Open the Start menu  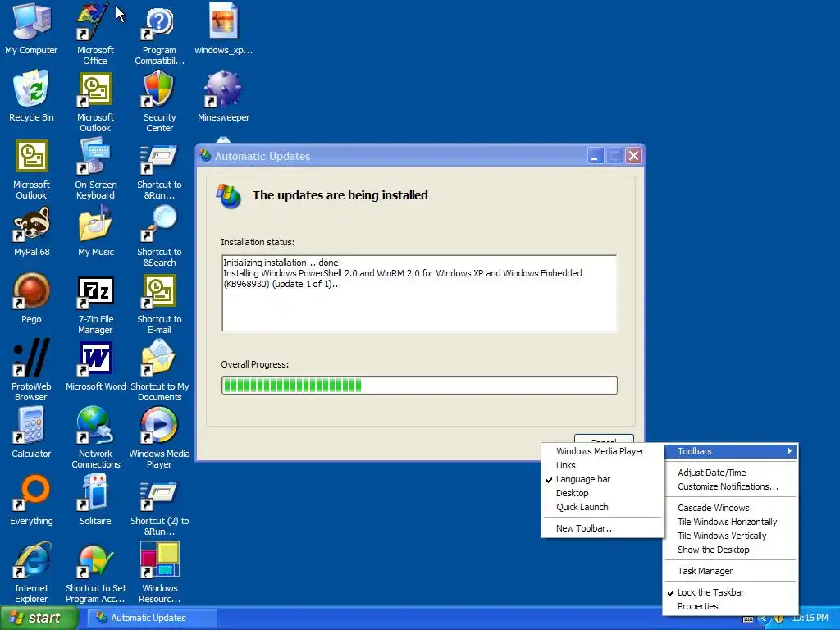(39, 619)
